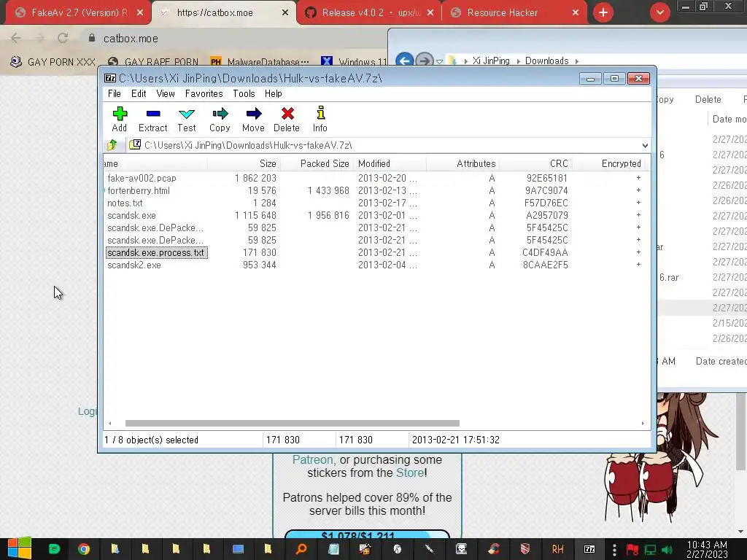Run the Test archive tool

[x=186, y=119]
